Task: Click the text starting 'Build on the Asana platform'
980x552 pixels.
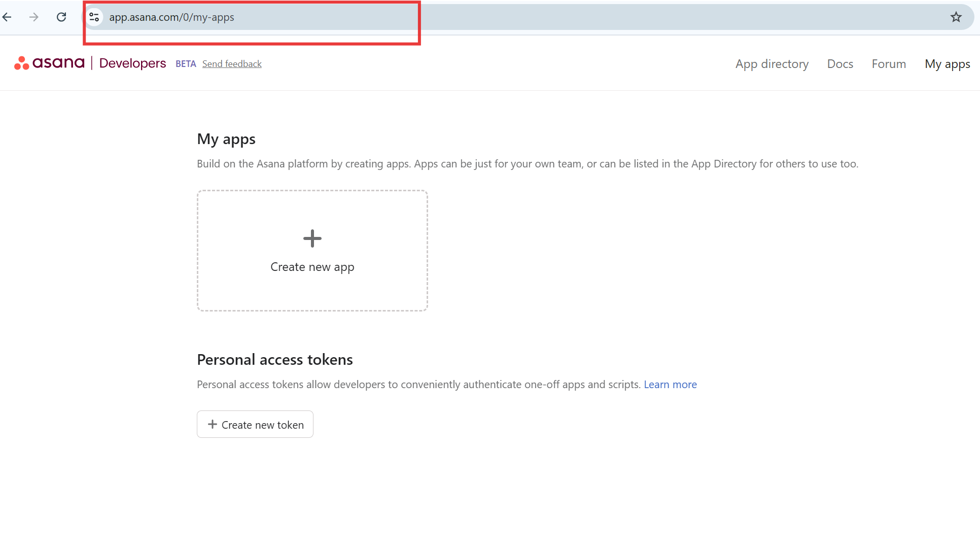Action: coord(528,164)
